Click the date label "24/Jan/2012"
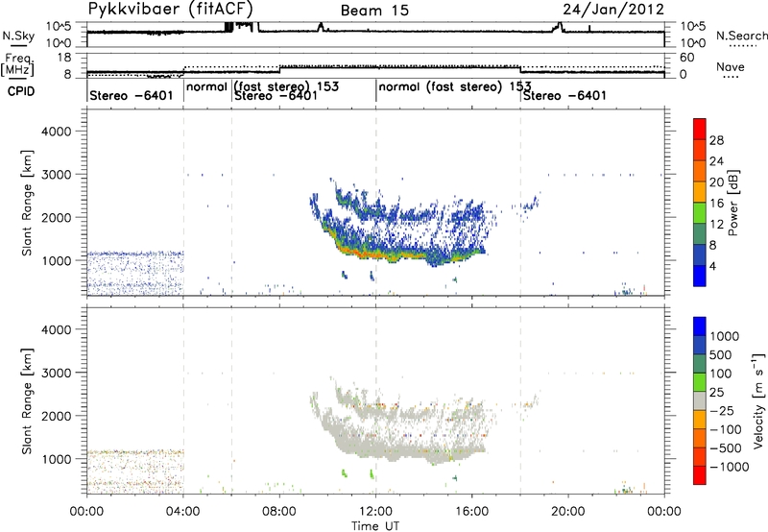The image size is (768, 532). pos(613,10)
